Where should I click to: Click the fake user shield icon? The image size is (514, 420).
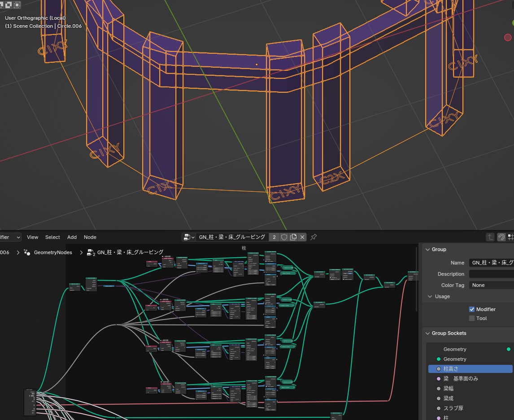pos(284,237)
